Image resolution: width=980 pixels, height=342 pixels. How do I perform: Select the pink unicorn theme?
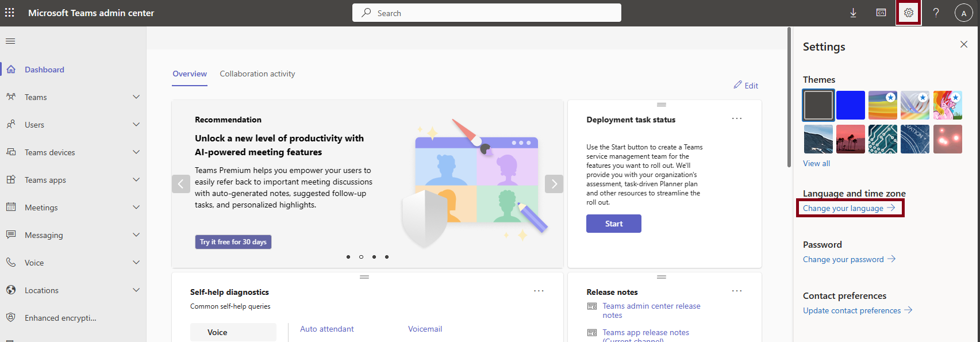click(x=948, y=105)
